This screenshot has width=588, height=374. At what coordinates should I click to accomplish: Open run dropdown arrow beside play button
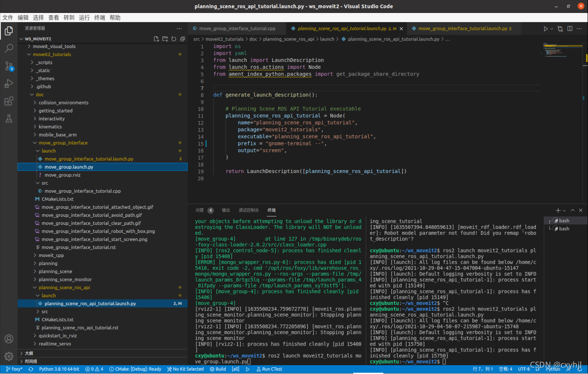tap(552, 29)
